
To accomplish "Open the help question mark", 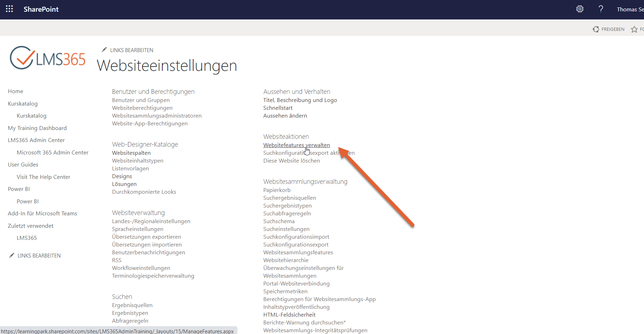I will point(601,9).
